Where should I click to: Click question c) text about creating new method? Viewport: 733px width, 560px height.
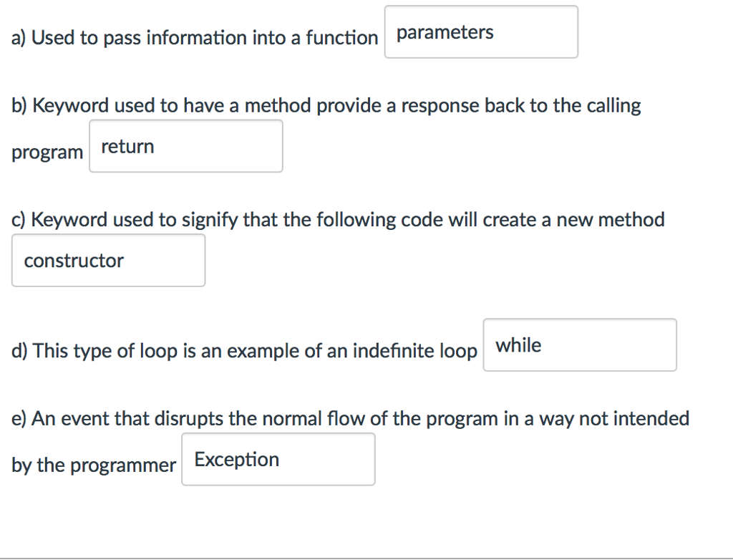(x=338, y=220)
